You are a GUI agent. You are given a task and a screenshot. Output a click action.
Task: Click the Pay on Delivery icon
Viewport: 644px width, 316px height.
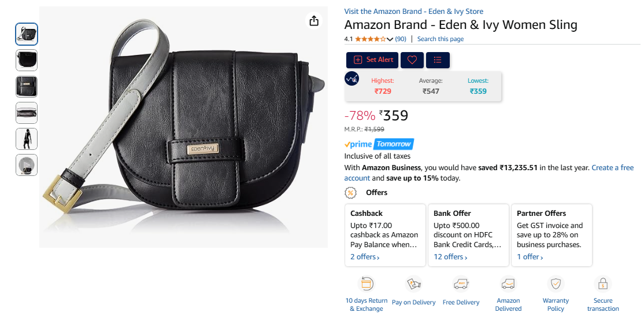click(413, 284)
